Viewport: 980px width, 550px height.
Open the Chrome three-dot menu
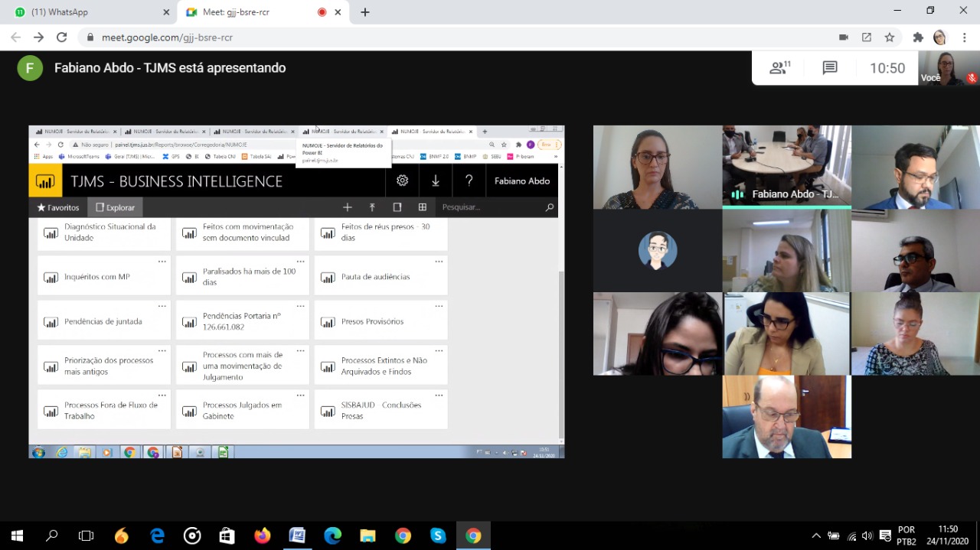point(963,37)
